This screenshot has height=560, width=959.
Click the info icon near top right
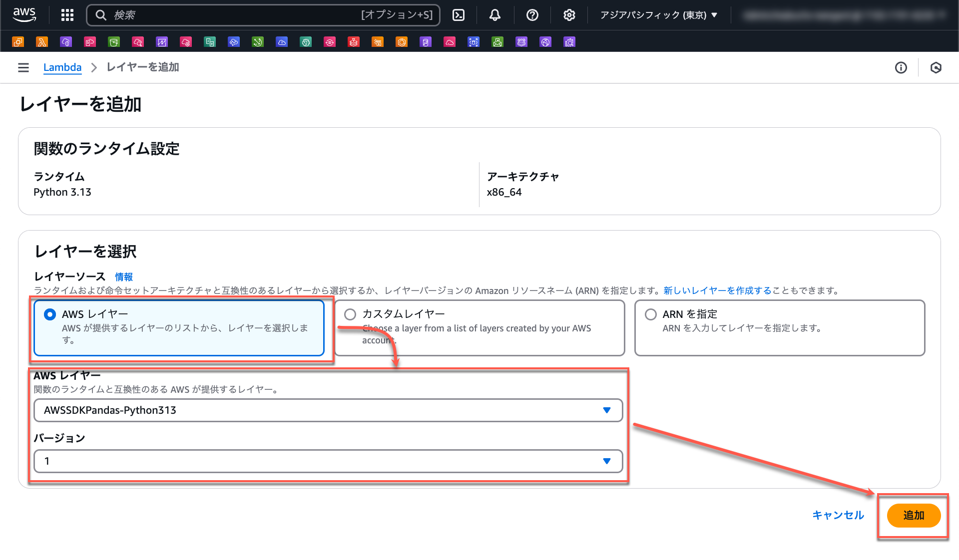tap(901, 67)
